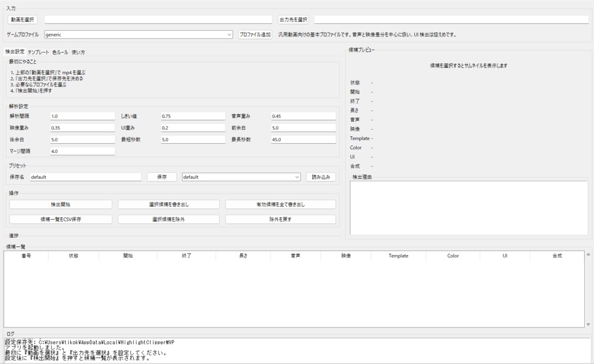The height and width of the screenshot is (364, 594).
Task: Focus the 解析間隔 field showing 1.0
Action: pos(82,116)
